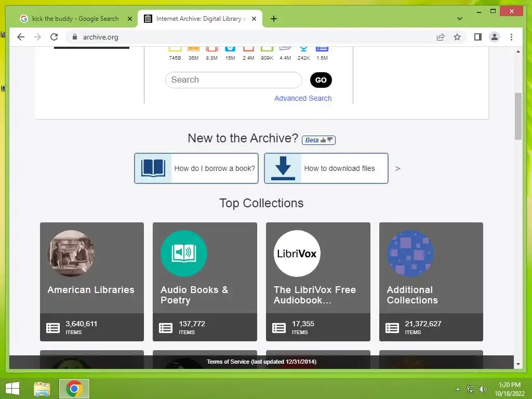This screenshot has height=399, width=532.
Task: Click the lock icon in address bar
Action: 75,37
